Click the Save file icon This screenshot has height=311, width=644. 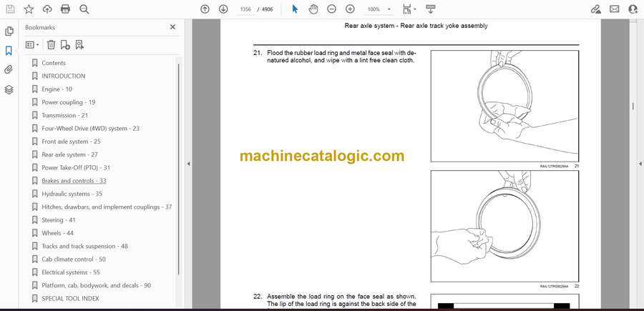tap(10, 9)
